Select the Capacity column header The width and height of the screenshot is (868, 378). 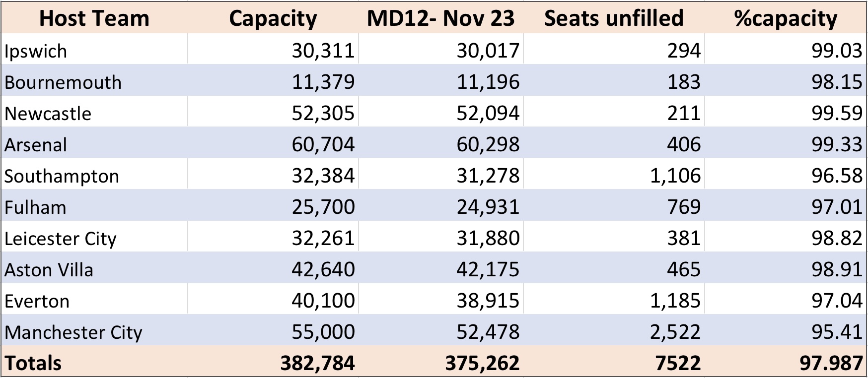click(273, 18)
